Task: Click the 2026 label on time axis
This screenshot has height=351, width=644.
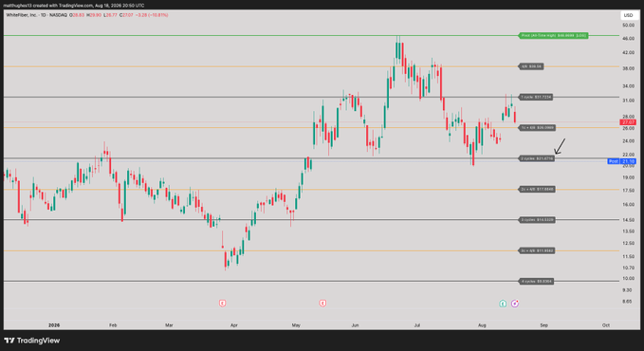Action: (x=54, y=325)
